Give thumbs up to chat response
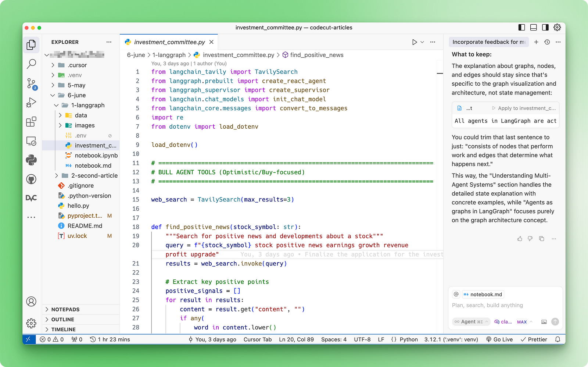Viewport: 588px width, 367px height. pos(520,239)
